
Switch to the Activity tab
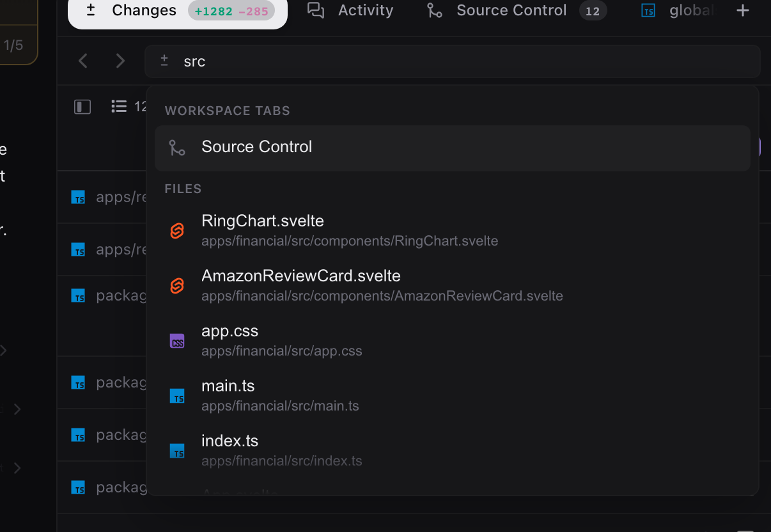(x=350, y=11)
